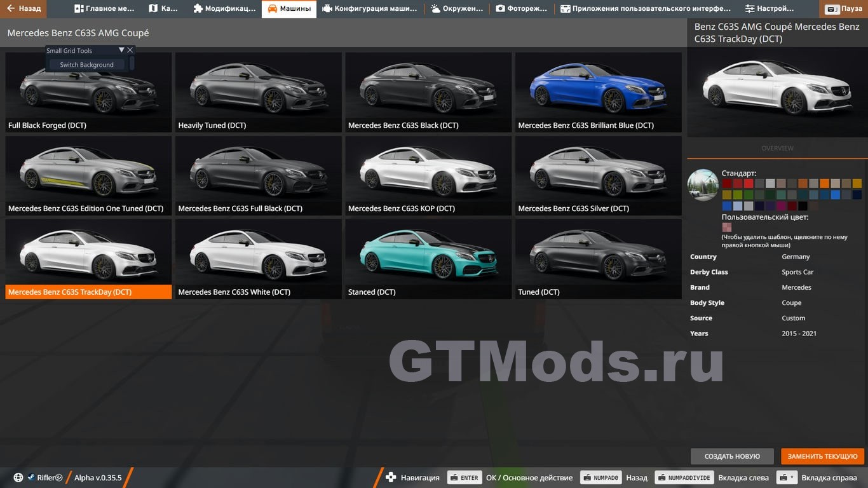Screen dimensions: 868x488
Task: Click the Small Grid Tools scrollbar
Action: tap(132, 64)
